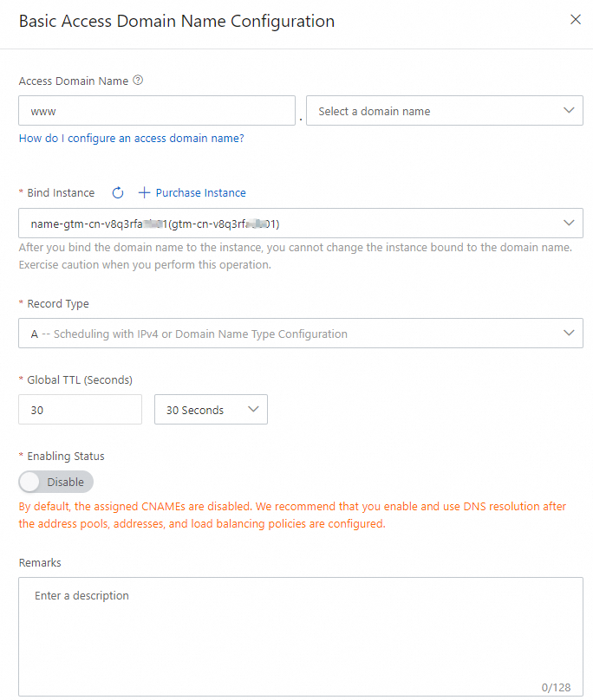The width and height of the screenshot is (593, 700).
Task: Click the chevron on the Record Type field
Action: 570,333
